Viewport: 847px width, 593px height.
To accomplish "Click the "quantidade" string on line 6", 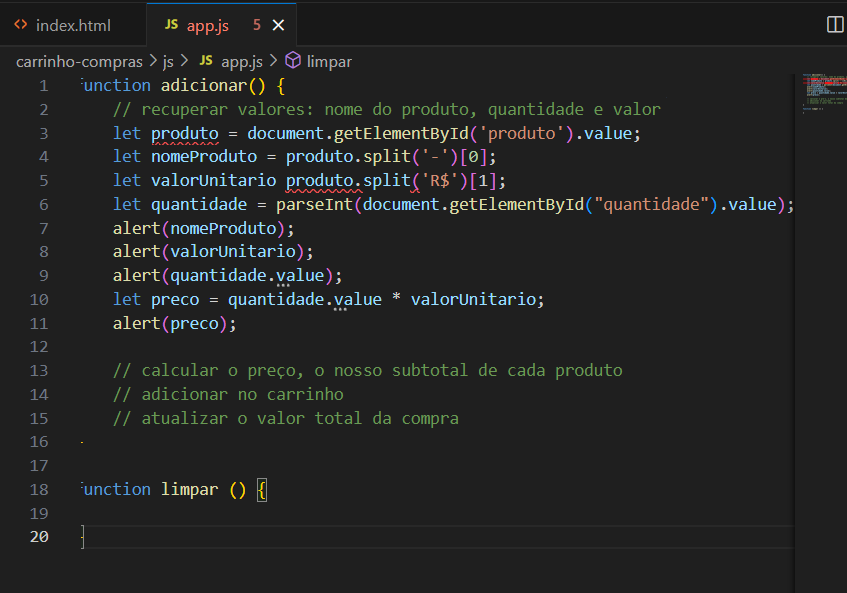I will point(651,205).
